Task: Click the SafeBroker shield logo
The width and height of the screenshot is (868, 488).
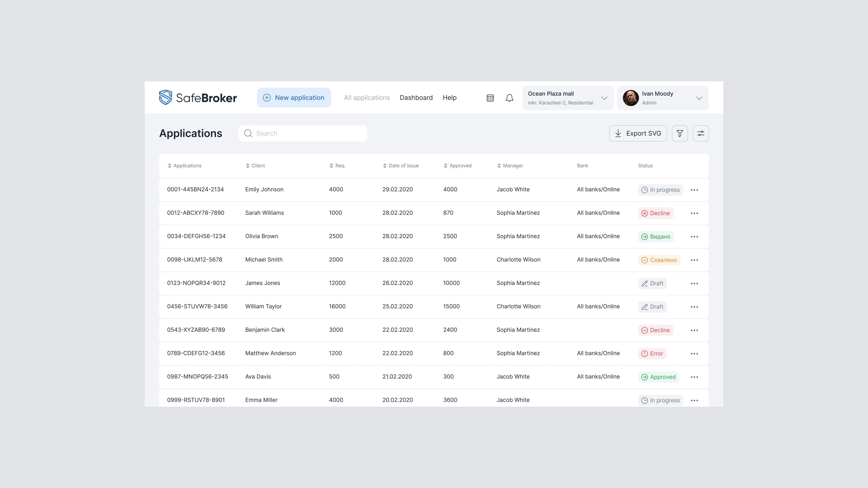Action: coord(165,97)
